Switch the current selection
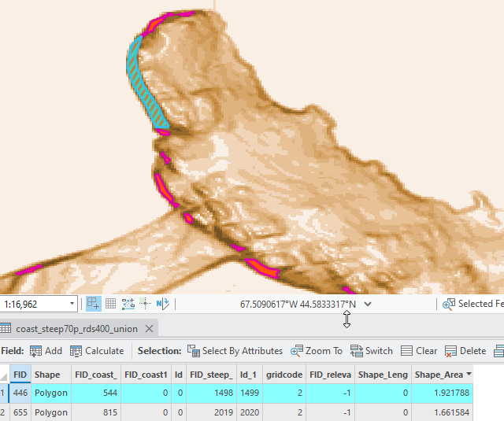This screenshot has height=421, width=504. pos(372,351)
